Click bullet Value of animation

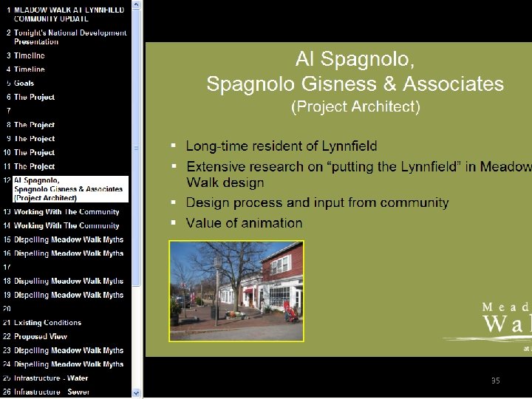click(x=244, y=223)
